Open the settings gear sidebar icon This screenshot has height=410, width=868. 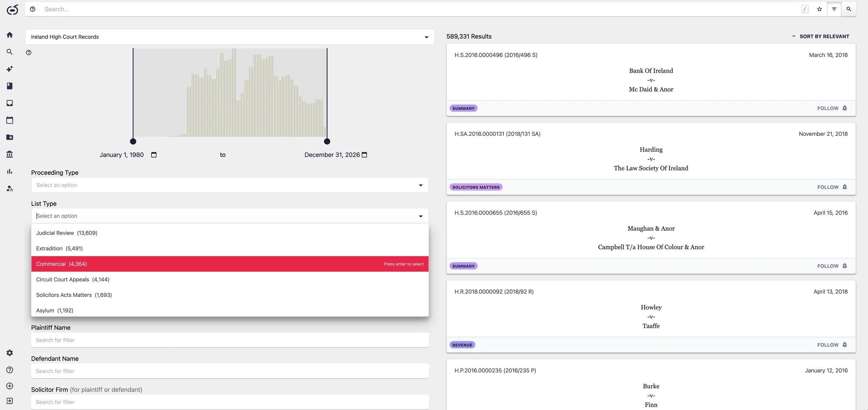[x=10, y=353]
